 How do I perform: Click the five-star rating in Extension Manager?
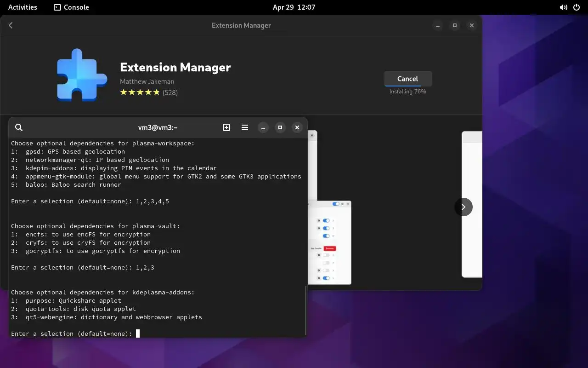(x=140, y=92)
